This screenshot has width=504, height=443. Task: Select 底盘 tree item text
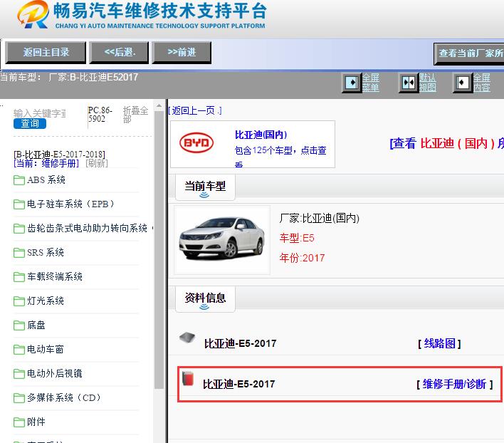coord(36,325)
